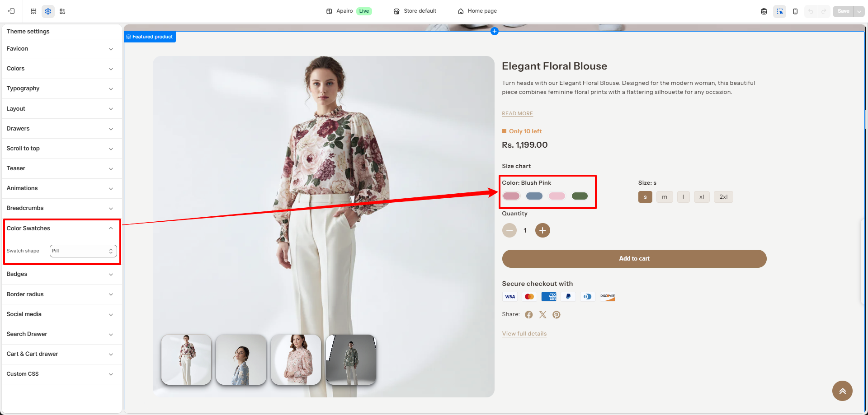Open the View full details link

coord(524,334)
